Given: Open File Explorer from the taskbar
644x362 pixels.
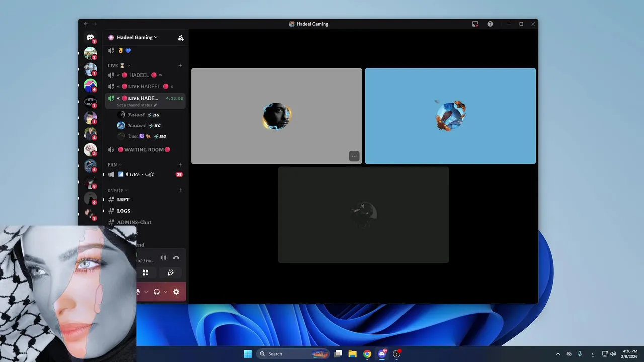Looking at the screenshot, I should [x=353, y=354].
